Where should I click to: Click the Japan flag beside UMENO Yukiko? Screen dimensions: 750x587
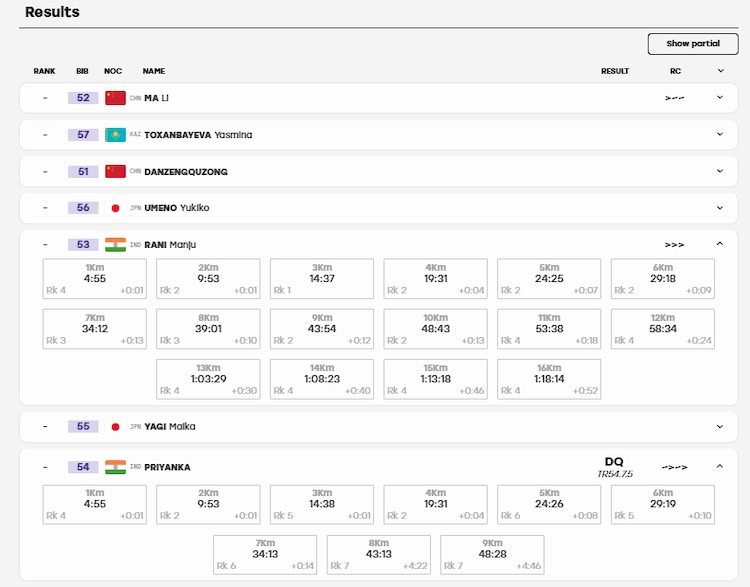point(115,208)
